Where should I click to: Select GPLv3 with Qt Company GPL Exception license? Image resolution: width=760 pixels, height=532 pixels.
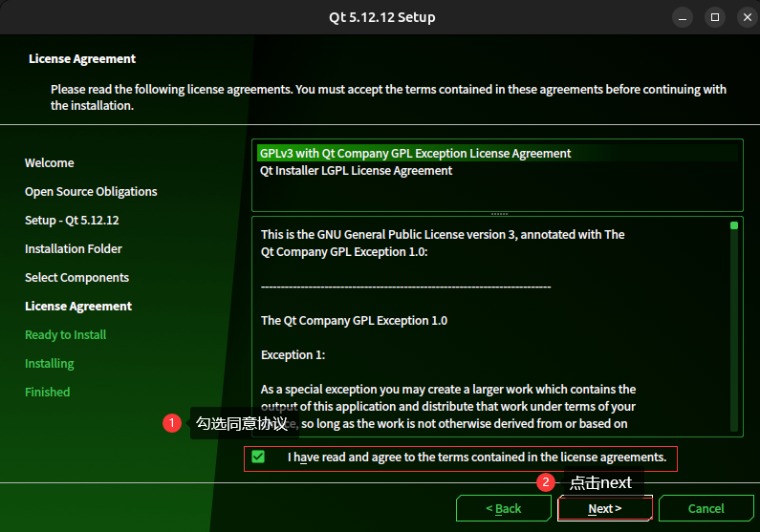click(497, 154)
